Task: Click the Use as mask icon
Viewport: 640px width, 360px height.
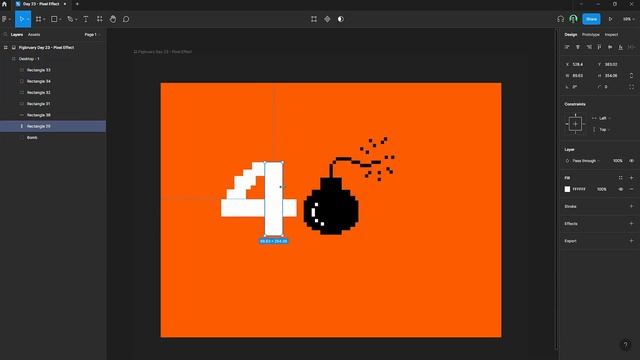Action: point(341,19)
